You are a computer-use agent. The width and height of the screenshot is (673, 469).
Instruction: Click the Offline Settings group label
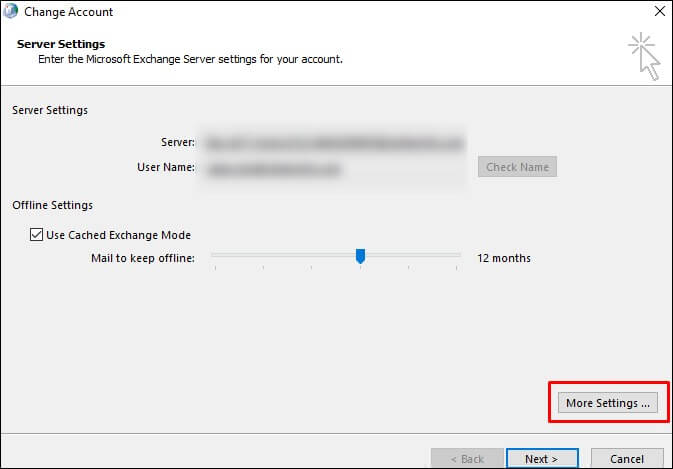[x=52, y=205]
